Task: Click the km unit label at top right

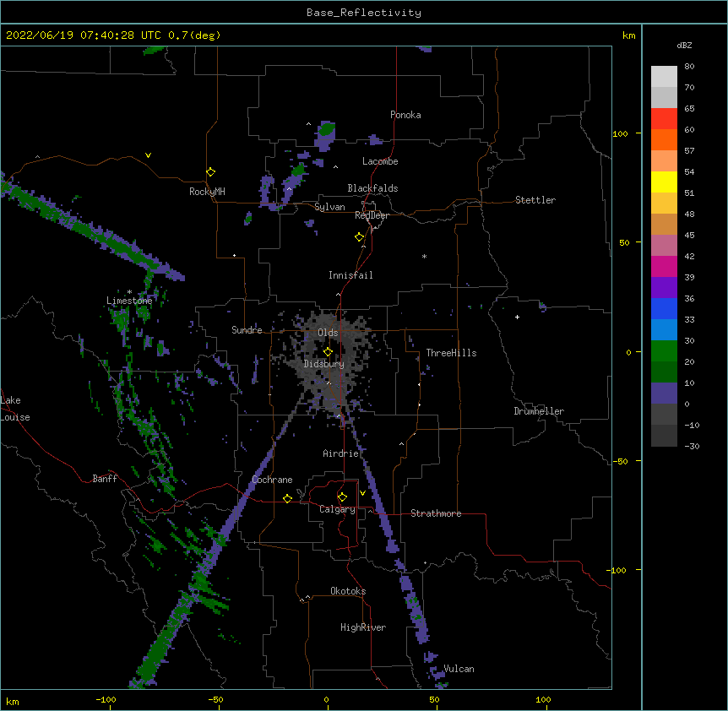Action: pyautogui.click(x=628, y=35)
